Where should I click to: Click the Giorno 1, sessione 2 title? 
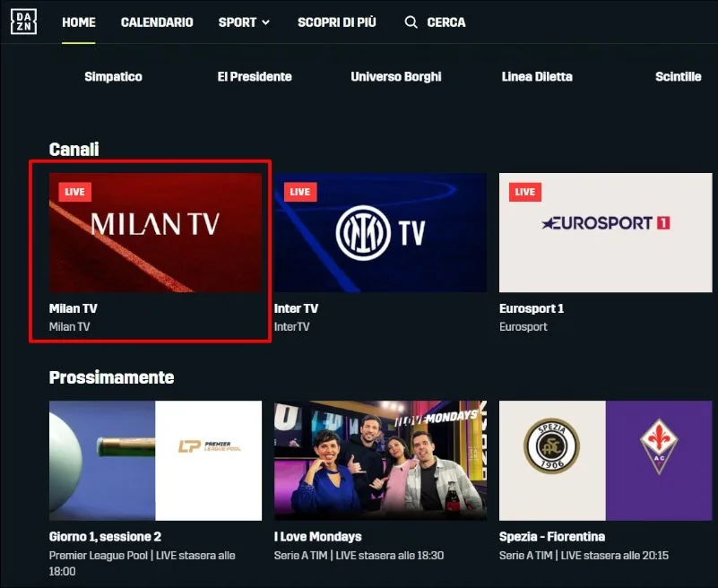pos(105,537)
